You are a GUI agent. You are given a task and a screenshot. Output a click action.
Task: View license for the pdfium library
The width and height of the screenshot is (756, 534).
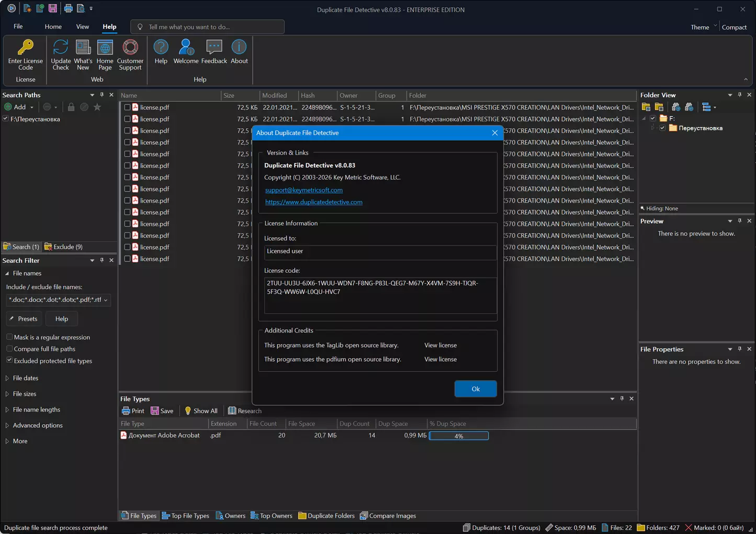[x=441, y=360]
